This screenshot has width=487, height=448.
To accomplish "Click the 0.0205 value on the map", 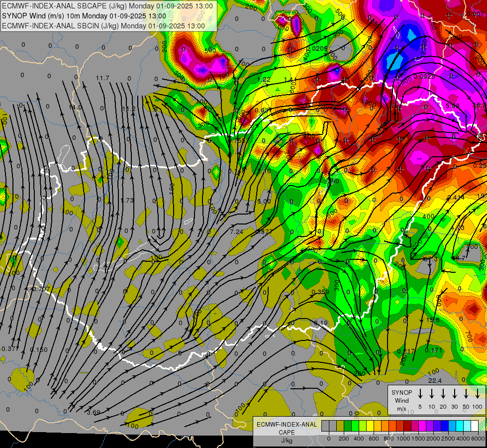I will [x=317, y=48].
